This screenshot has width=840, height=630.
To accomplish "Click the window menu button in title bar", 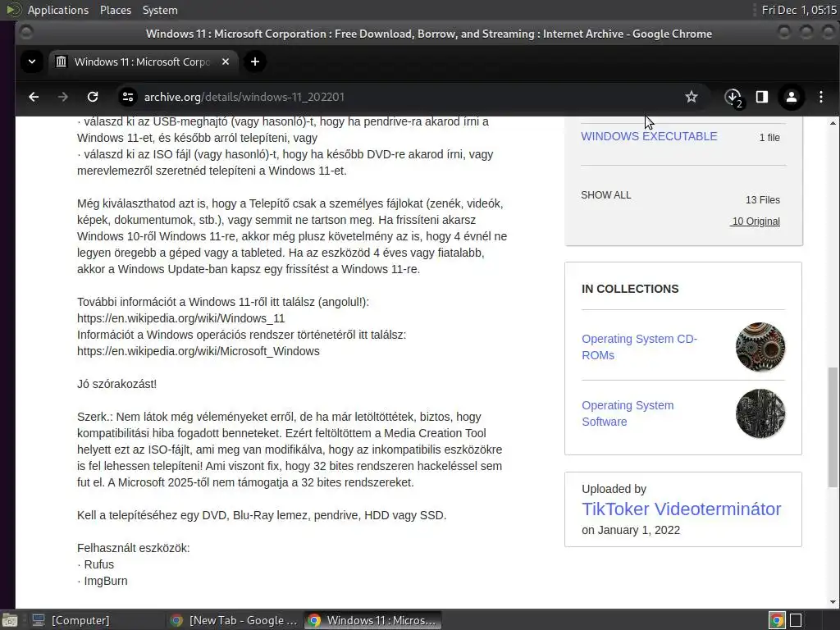I will point(25,33).
